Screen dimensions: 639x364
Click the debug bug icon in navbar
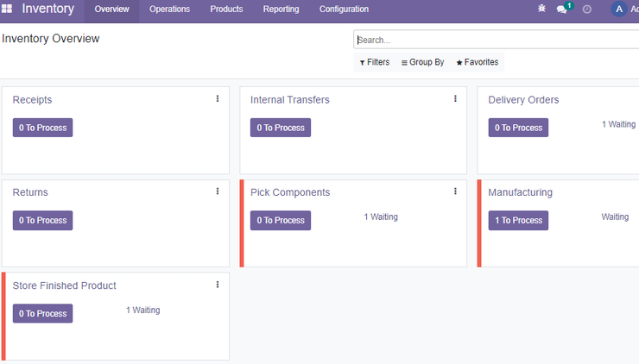[541, 9]
